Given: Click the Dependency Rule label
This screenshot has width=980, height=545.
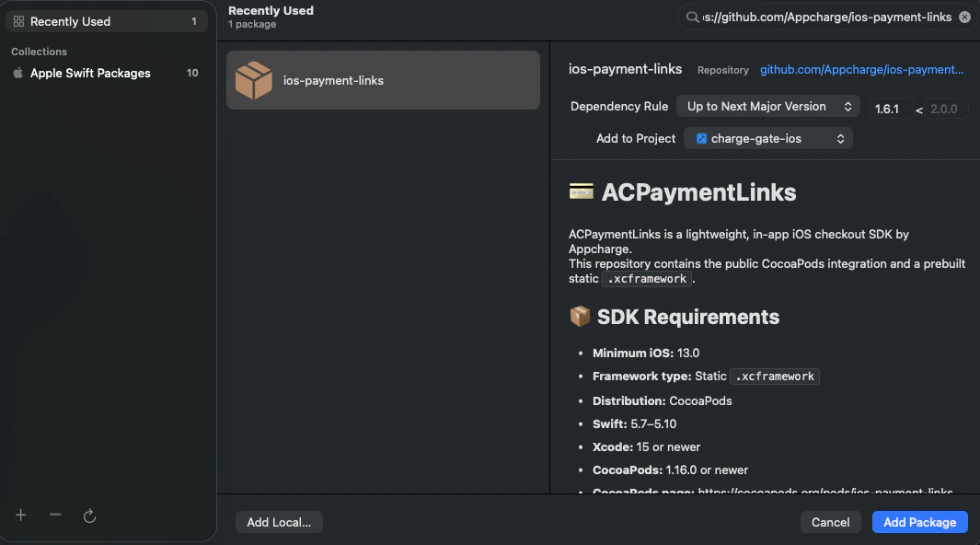Looking at the screenshot, I should tap(618, 106).
